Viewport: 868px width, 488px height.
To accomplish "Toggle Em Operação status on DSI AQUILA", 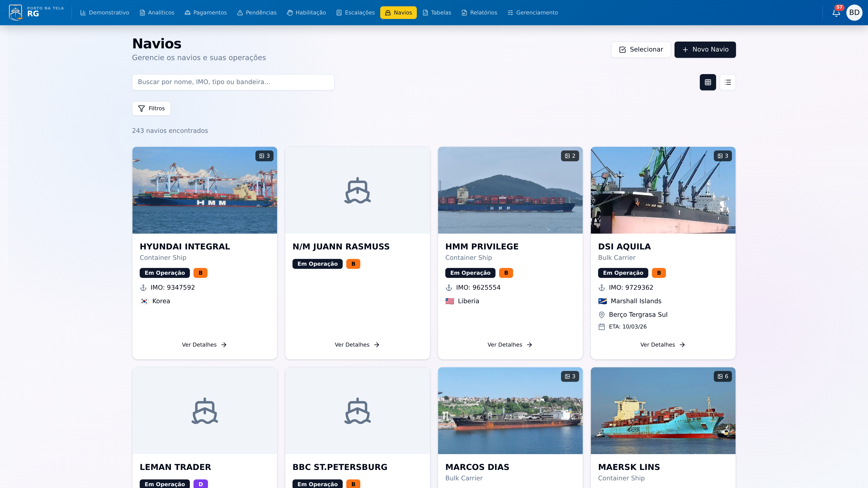I will click(x=623, y=273).
